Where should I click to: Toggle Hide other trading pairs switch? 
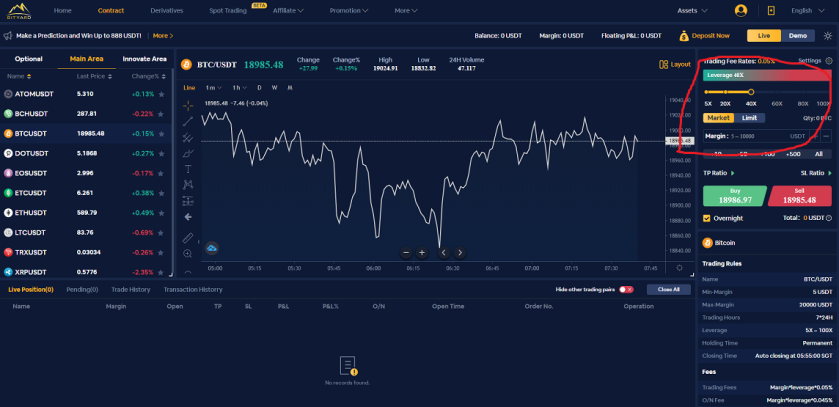(626, 289)
